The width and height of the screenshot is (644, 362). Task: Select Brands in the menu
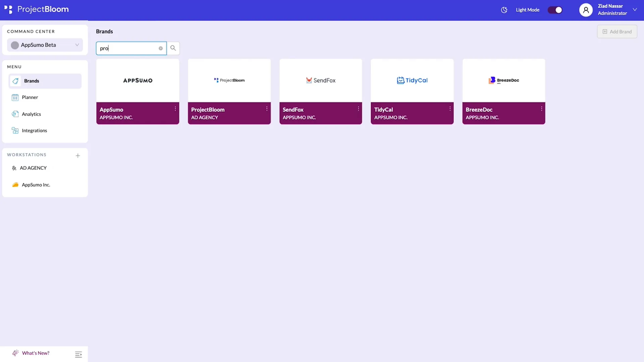coord(45,81)
